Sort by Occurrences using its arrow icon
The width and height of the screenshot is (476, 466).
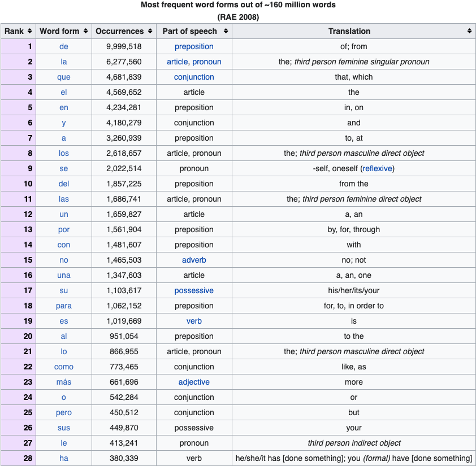point(150,31)
